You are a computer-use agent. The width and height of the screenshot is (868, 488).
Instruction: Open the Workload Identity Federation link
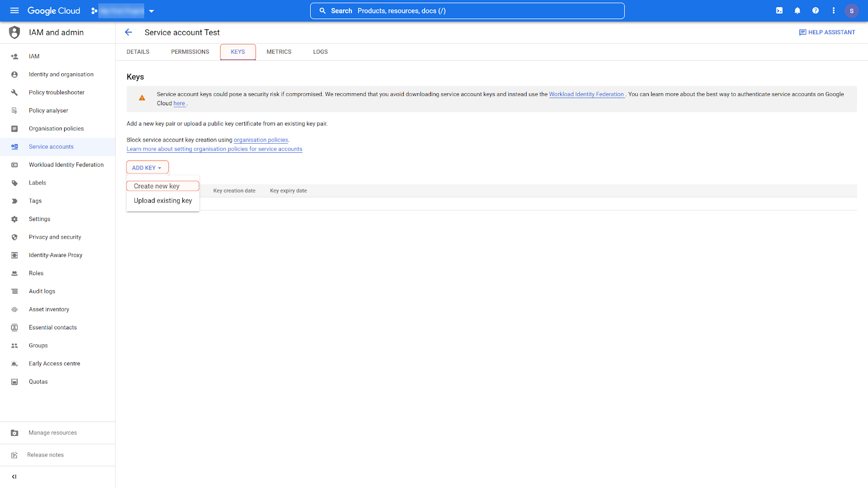click(586, 94)
